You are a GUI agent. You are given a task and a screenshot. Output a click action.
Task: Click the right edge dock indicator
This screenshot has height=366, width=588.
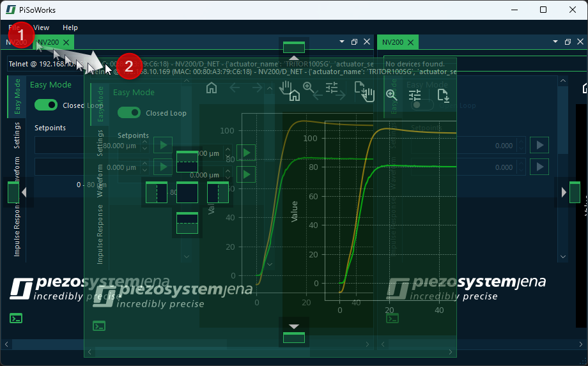click(575, 192)
